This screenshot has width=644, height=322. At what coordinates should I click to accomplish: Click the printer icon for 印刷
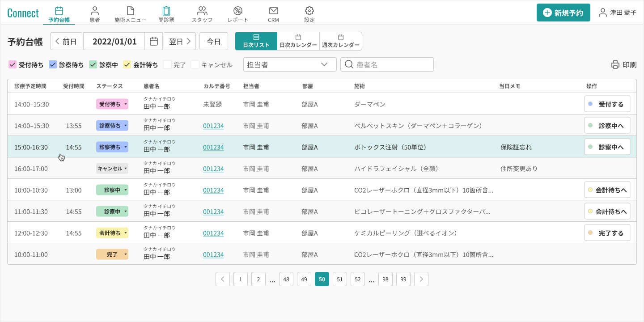pos(616,64)
